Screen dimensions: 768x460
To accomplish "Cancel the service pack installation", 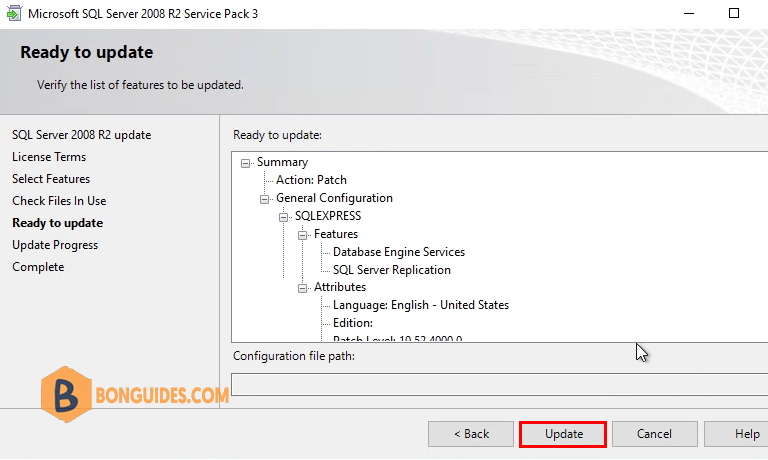I will coord(654,434).
